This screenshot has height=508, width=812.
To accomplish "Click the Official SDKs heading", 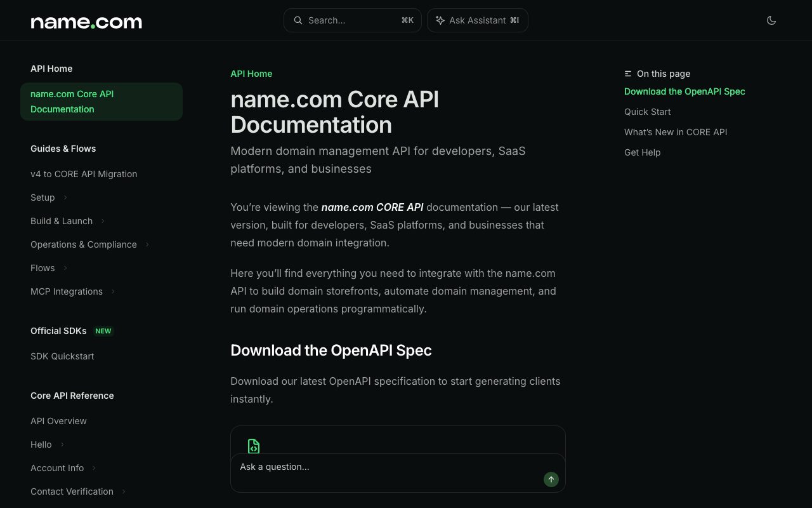I will [58, 331].
